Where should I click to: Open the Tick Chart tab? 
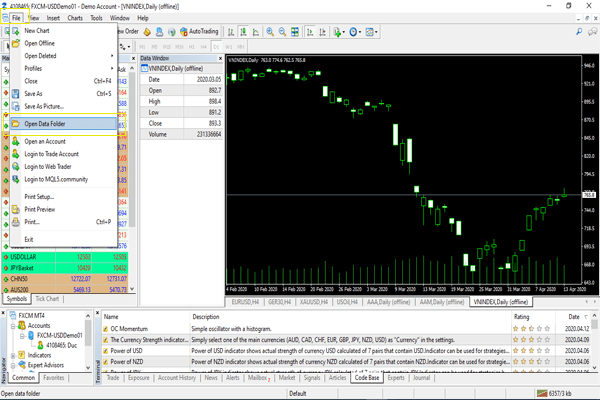pos(47,299)
